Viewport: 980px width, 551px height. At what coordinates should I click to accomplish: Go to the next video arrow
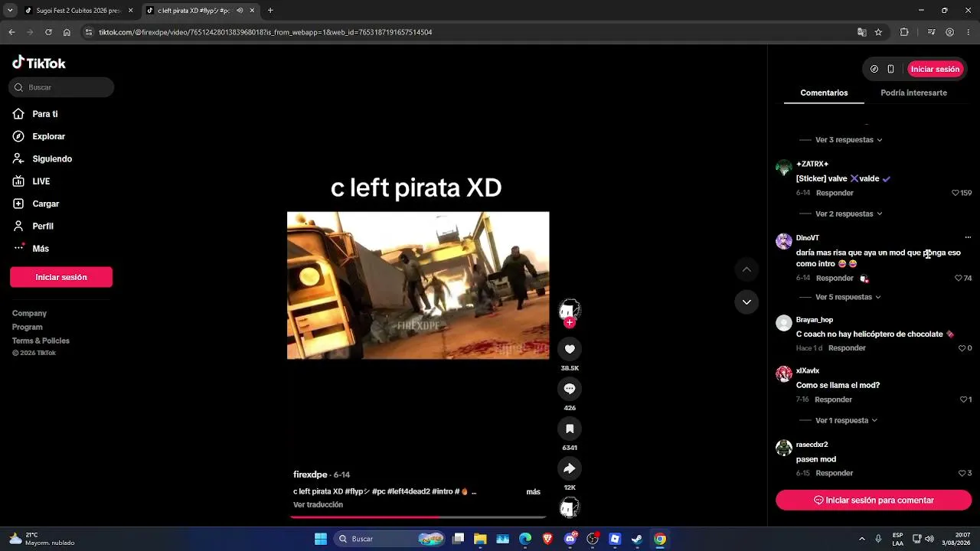746,302
